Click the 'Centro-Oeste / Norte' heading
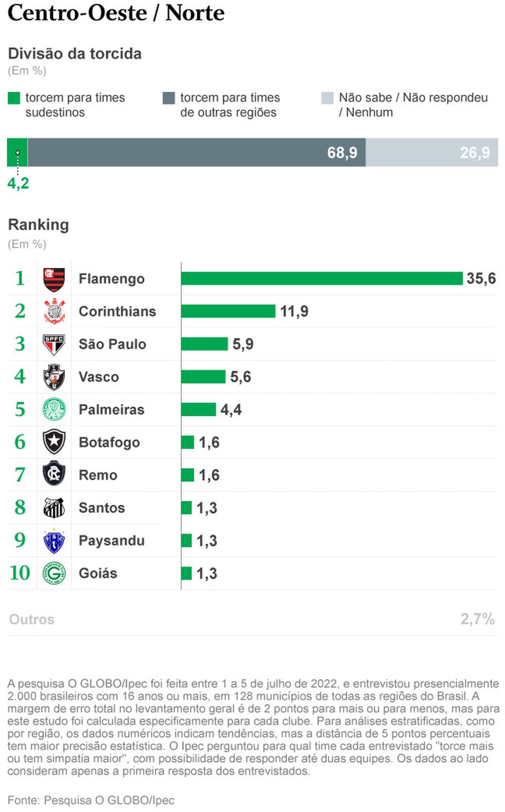 tap(116, 13)
